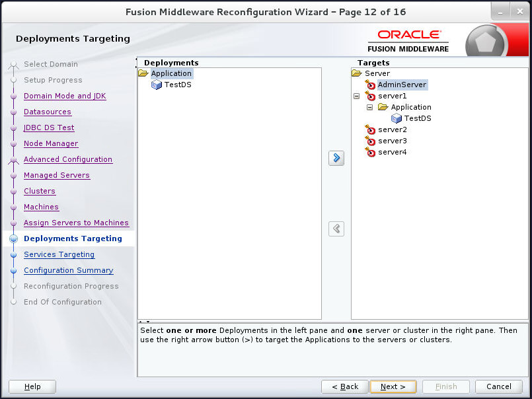Jump to Node Manager step
The width and height of the screenshot is (532, 399).
[x=51, y=143]
